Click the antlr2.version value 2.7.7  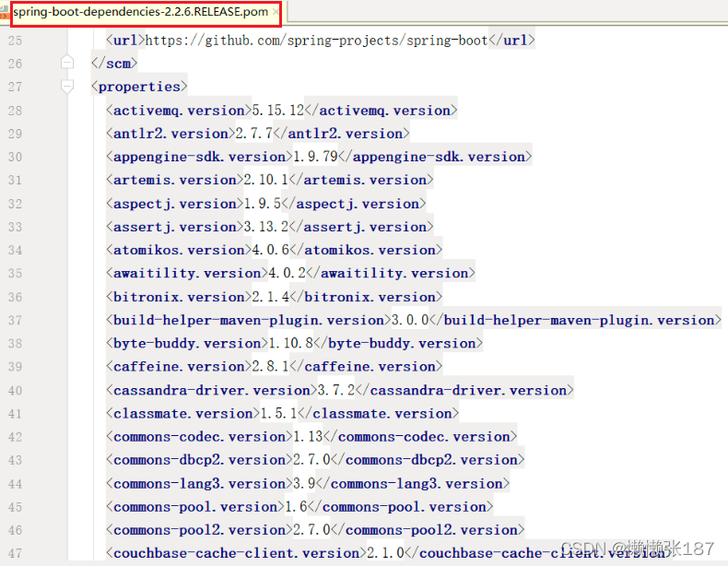254,134
